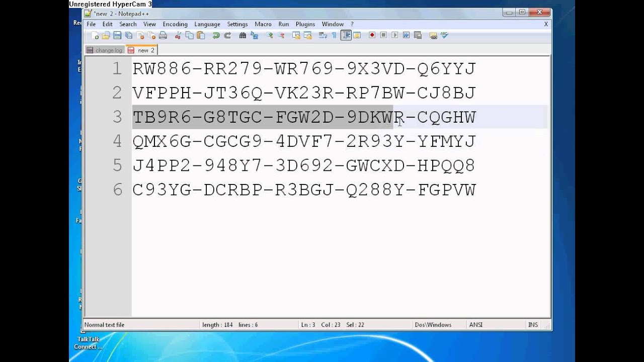Screen dimensions: 644x362
Task: Click the Save Recorded Macro icon
Action: [417, 35]
